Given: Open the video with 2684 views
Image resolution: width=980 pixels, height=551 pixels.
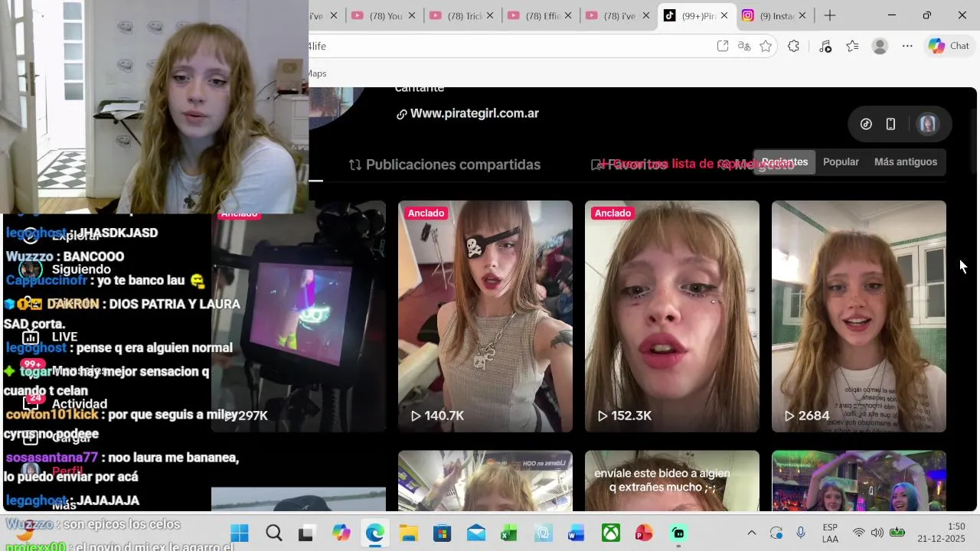Looking at the screenshot, I should 859,316.
